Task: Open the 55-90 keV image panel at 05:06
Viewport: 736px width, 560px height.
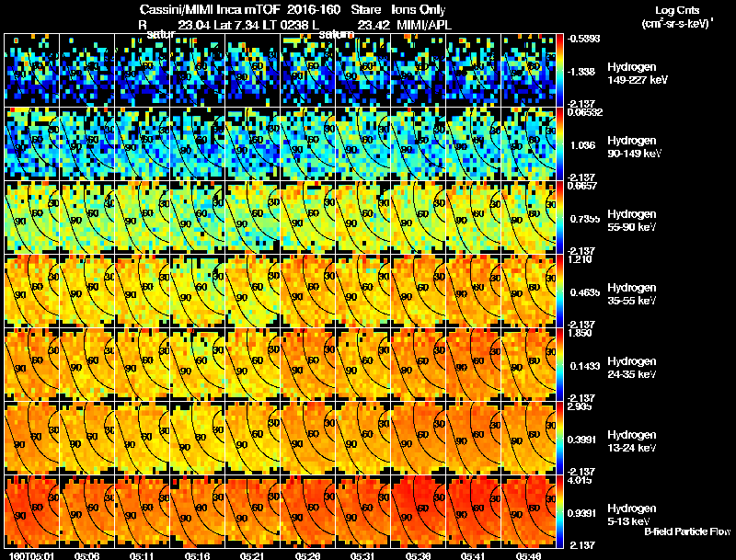Action: click(x=87, y=217)
